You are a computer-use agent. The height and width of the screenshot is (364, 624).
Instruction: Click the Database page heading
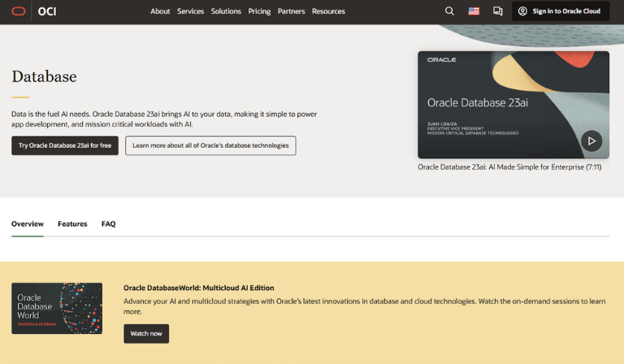point(44,76)
